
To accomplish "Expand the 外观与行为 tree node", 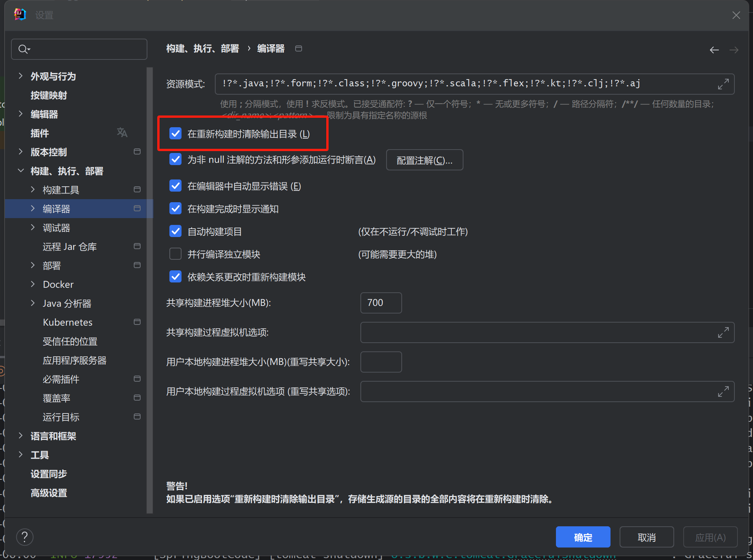I will 21,76.
